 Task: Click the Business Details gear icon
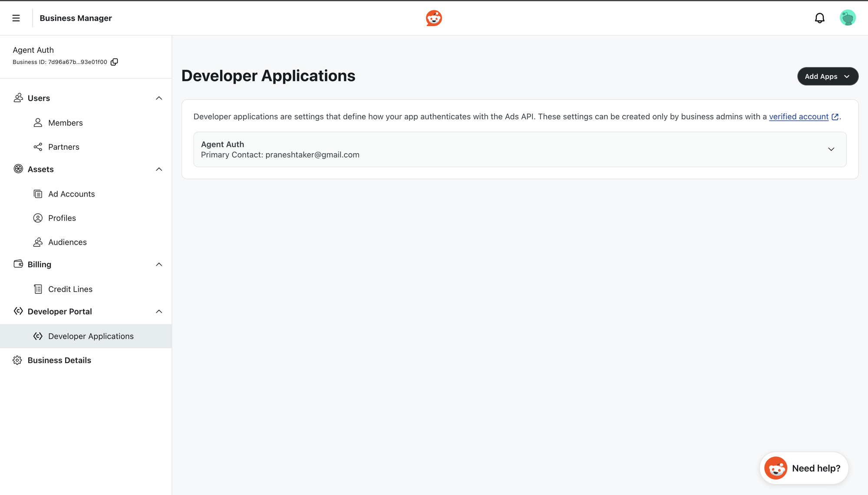point(17,361)
